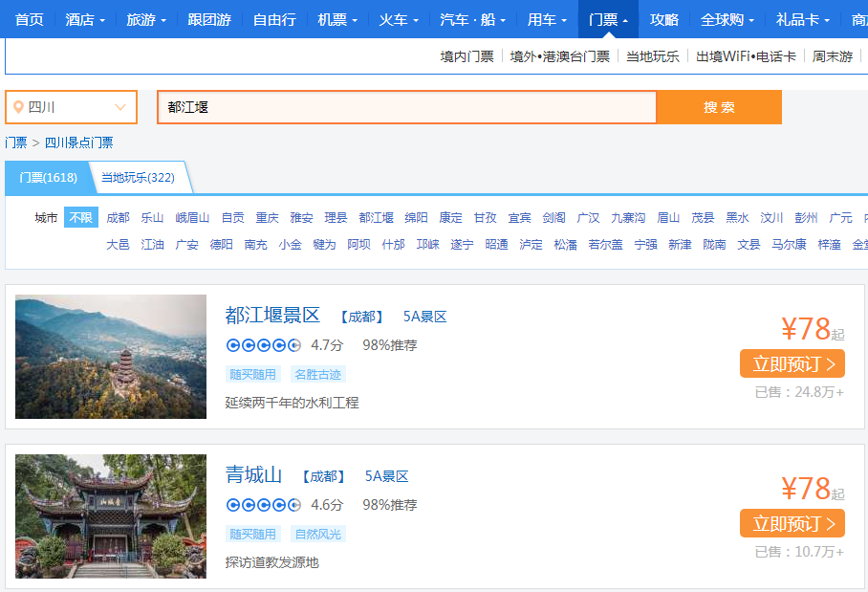Select the 成都 city filter

[x=118, y=217]
